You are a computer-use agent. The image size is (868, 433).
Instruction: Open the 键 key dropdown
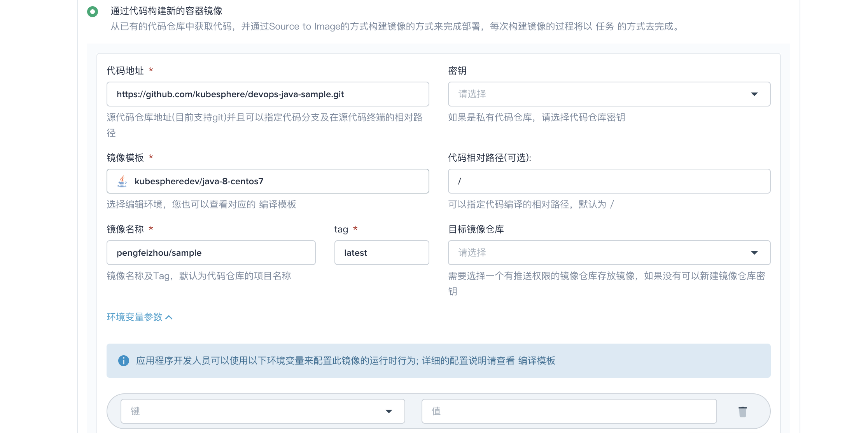coord(262,411)
